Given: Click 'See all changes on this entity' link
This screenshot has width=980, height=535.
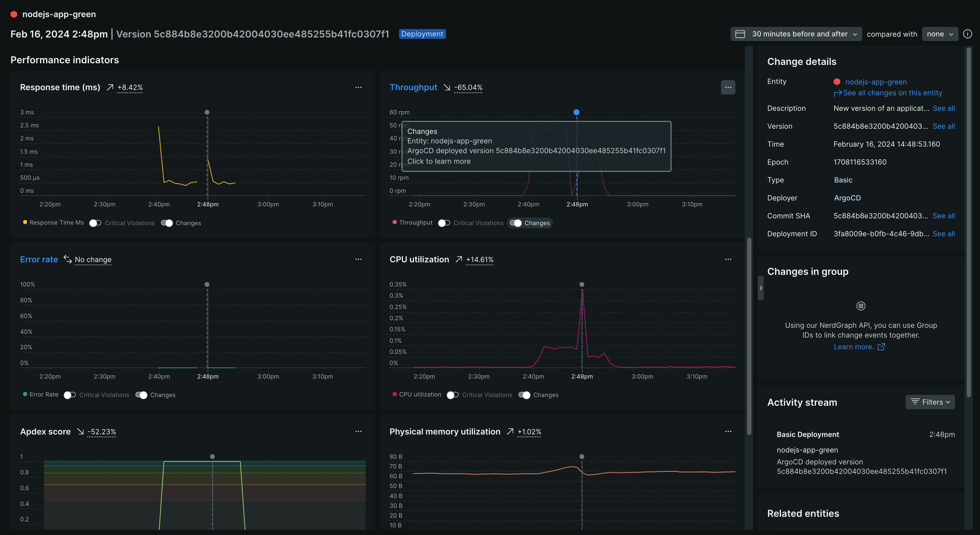Looking at the screenshot, I should pos(892,93).
